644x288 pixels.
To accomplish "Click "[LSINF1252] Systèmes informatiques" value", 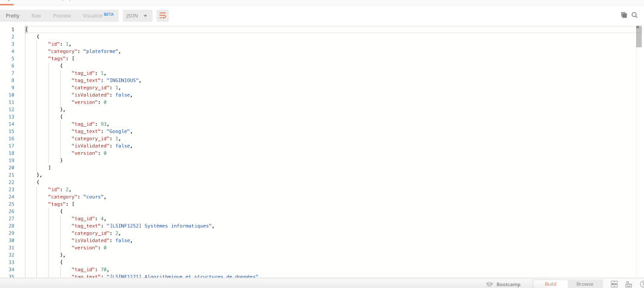I will pyautogui.click(x=160, y=226).
